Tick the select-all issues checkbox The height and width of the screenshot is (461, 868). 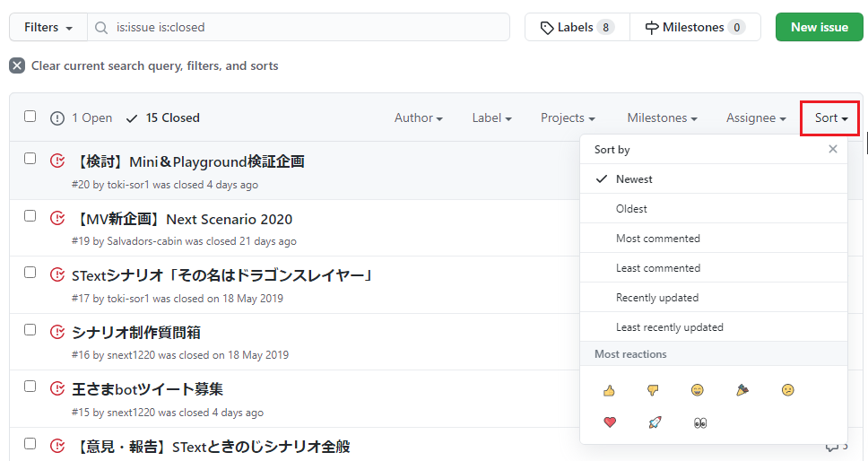click(30, 117)
